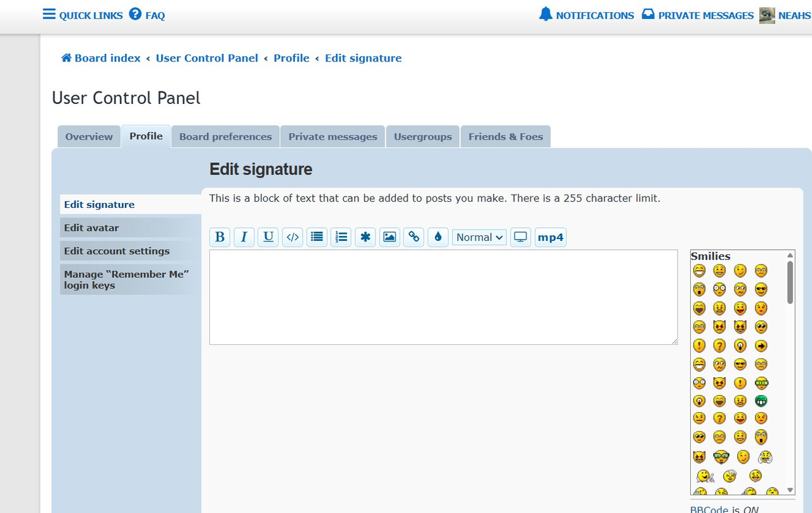This screenshot has width=812, height=513.
Task: Click the Smilies panel scrollbar thumb
Action: click(790, 282)
